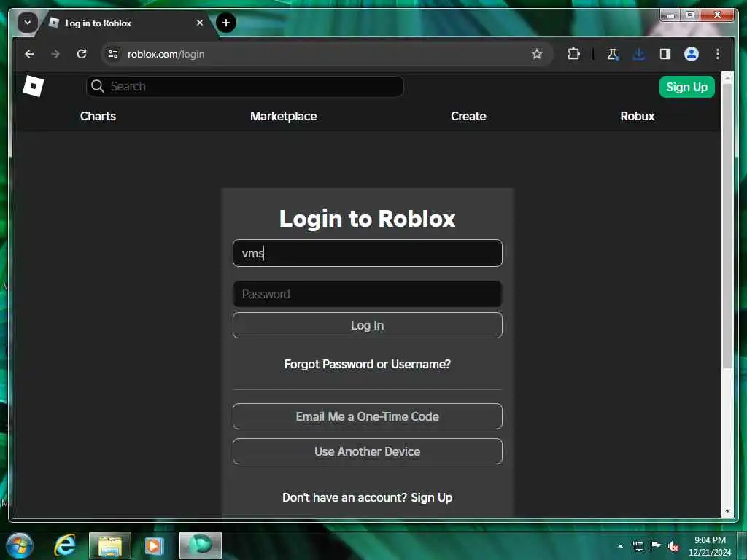Open a new tab with plus button
This screenshot has height=560, width=747.
226,23
